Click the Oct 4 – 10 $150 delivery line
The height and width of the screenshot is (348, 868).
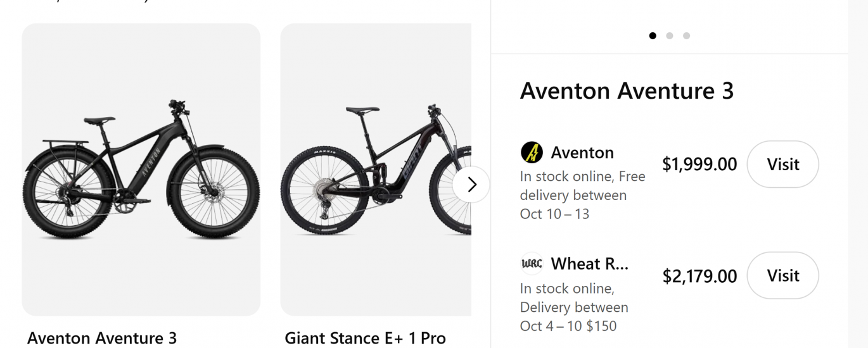(x=568, y=326)
